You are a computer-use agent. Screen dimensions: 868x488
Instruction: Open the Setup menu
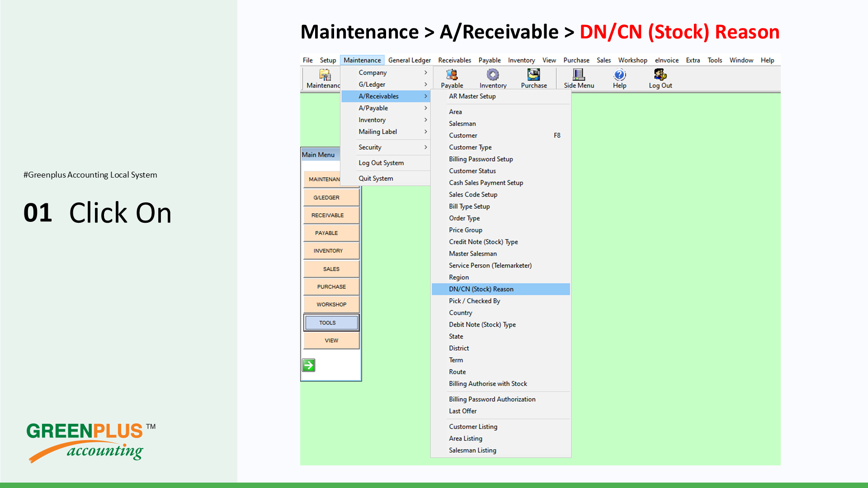tap(328, 60)
